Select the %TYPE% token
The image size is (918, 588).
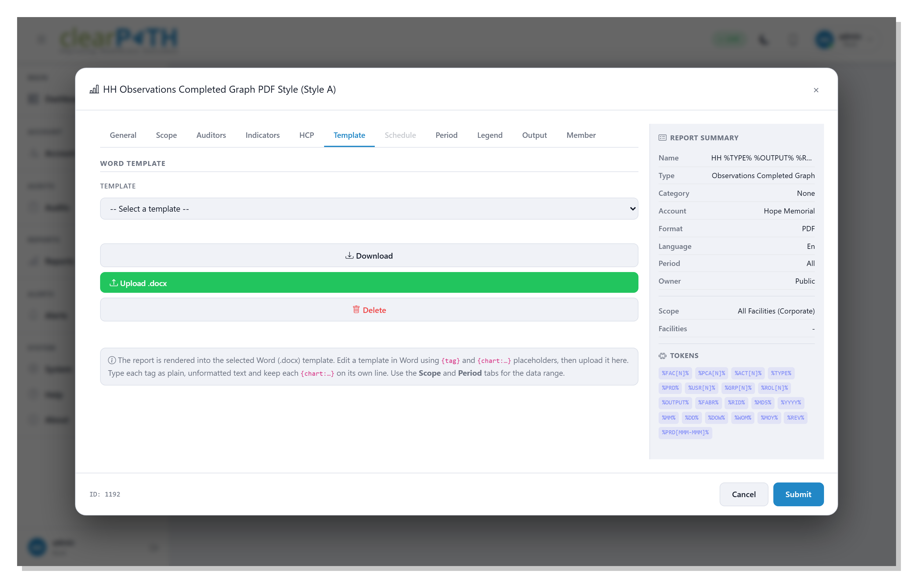pyautogui.click(x=781, y=373)
